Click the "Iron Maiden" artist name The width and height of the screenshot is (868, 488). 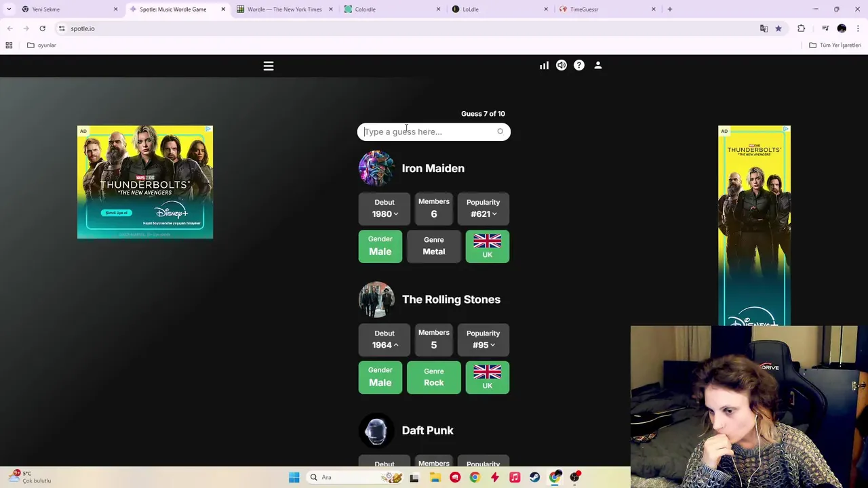[x=433, y=168]
